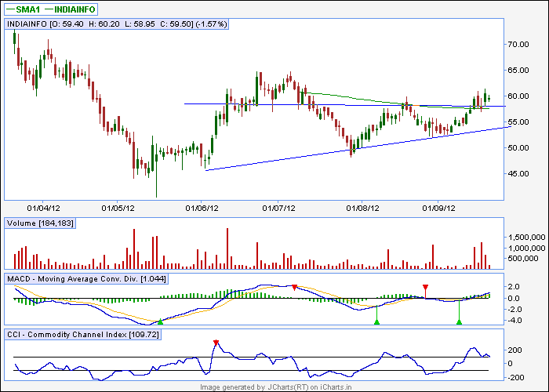This screenshot has height=392, width=549.
Task: Click the green buy arrow on MACD early August
Action: [376, 321]
